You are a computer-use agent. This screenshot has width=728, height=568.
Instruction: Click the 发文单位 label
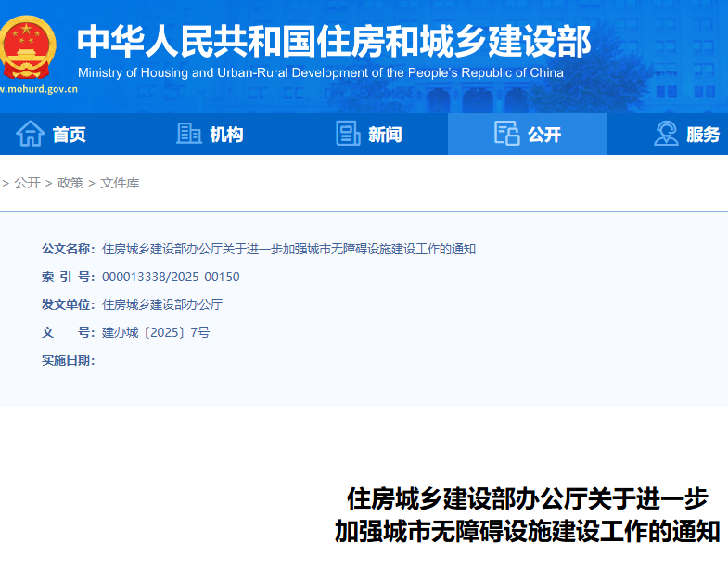pos(69,305)
